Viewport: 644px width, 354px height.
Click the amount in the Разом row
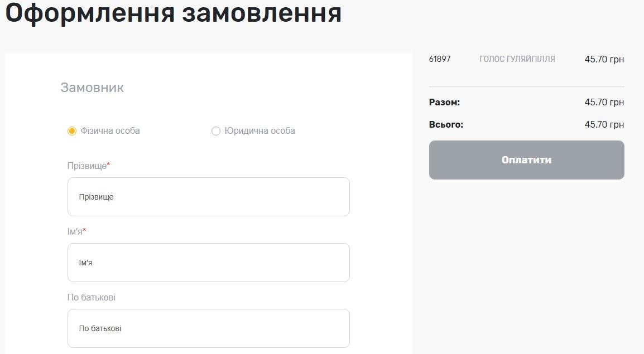pyautogui.click(x=604, y=103)
